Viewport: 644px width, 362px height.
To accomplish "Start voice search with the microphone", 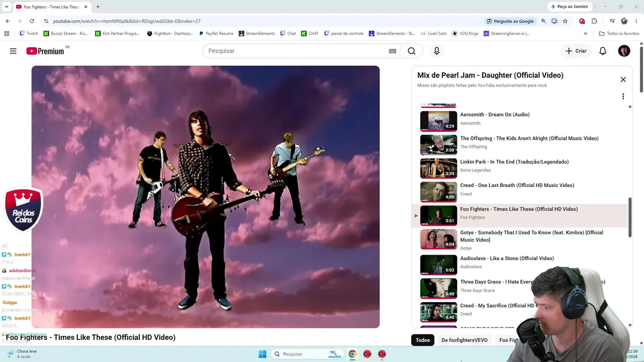I will coord(437,51).
